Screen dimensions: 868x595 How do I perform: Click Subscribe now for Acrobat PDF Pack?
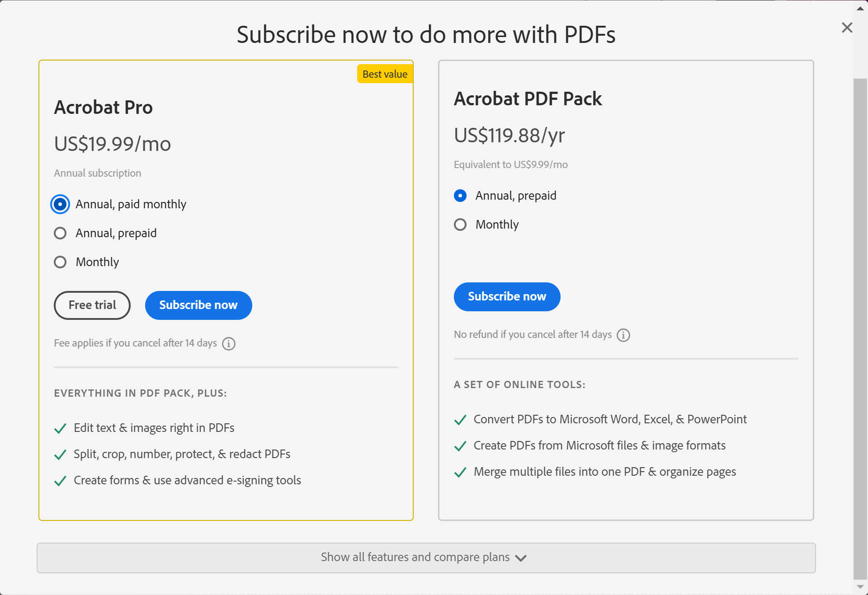click(507, 297)
